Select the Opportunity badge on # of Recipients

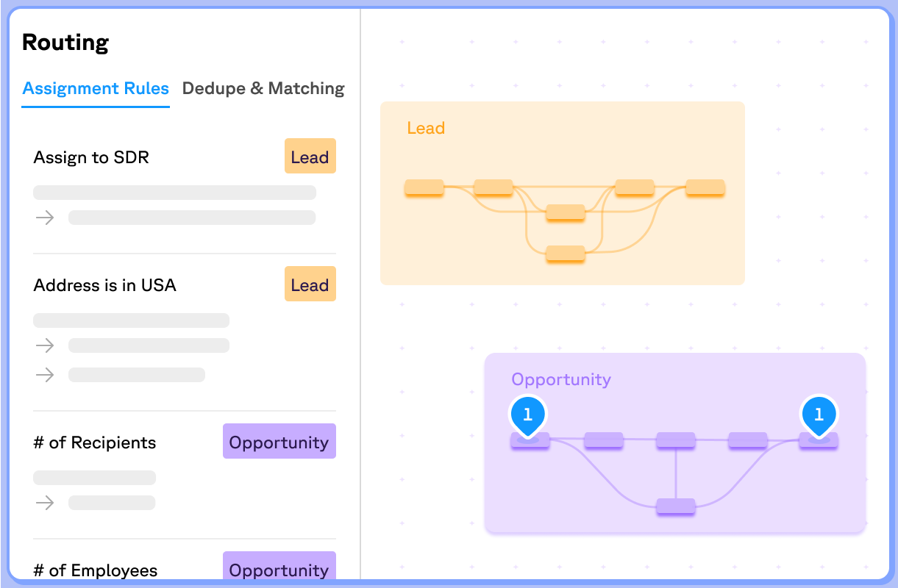pyautogui.click(x=279, y=441)
